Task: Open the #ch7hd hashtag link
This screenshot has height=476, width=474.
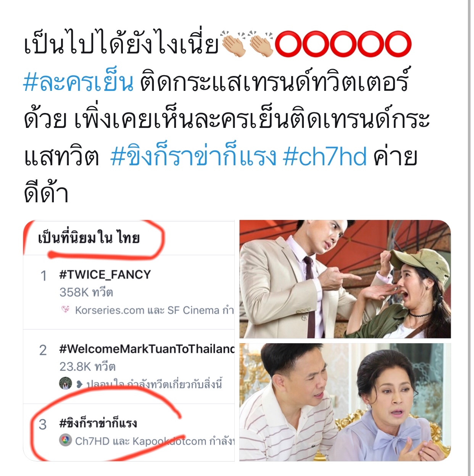Action: point(325,157)
